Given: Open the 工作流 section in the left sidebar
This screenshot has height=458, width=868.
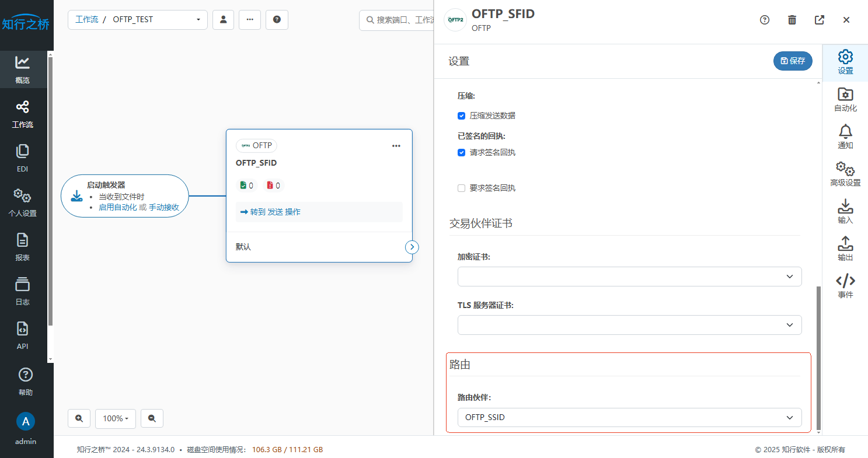Looking at the screenshot, I should 23,114.
